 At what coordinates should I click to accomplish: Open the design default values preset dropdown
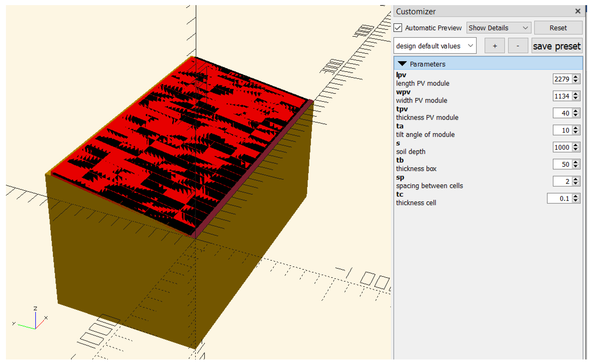point(434,46)
